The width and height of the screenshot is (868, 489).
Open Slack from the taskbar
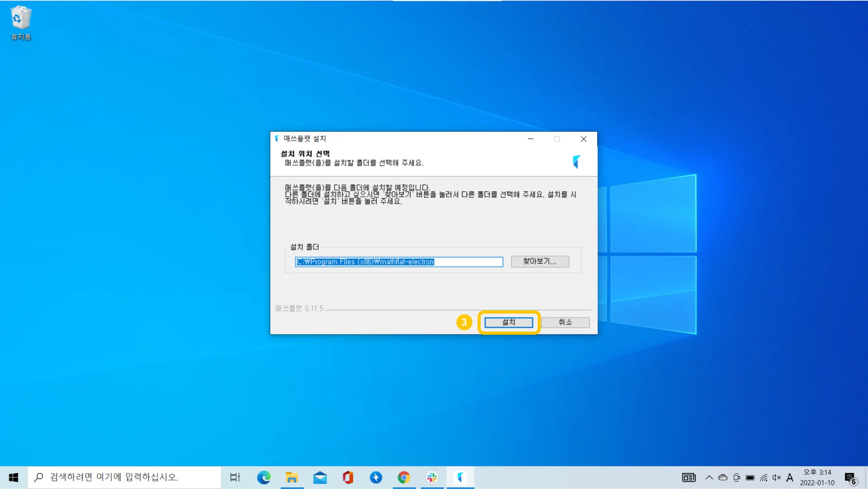coord(432,478)
